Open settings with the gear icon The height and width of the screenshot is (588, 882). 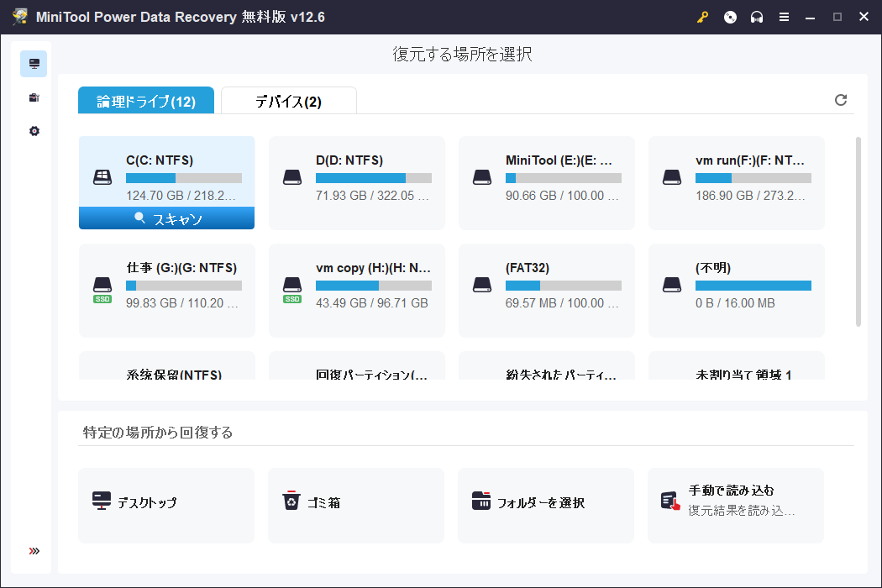[34, 131]
